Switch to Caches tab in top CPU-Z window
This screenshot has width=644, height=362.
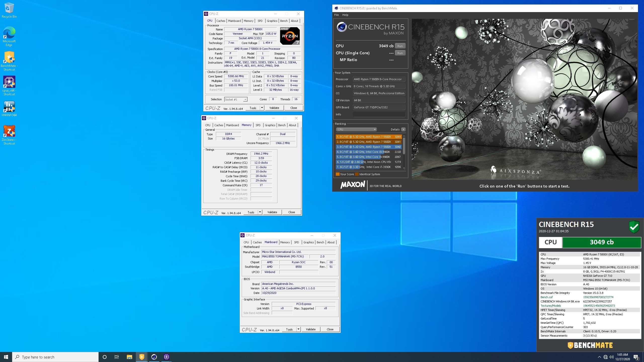pos(221,21)
